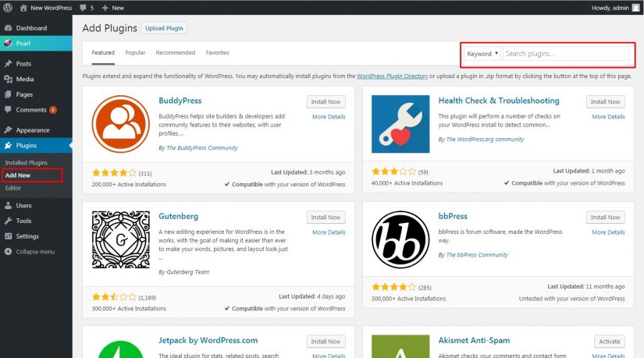
Task: Click the BuddyPress plugin logo
Action: (x=121, y=124)
